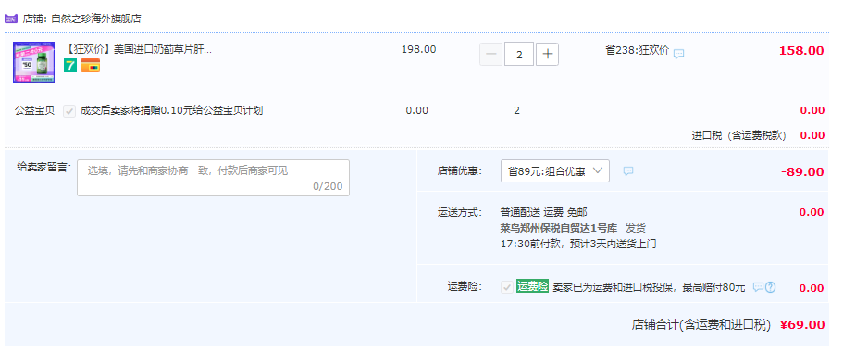The image size is (868, 352).
Task: Click the question mark help icon in 运费险 row
Action: [x=770, y=287]
